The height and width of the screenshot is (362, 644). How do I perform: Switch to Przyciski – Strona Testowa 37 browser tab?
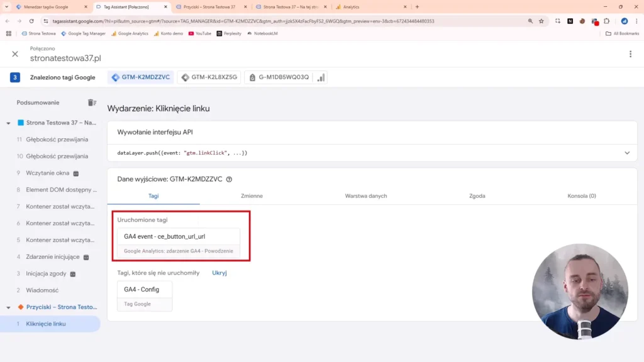coord(211,7)
